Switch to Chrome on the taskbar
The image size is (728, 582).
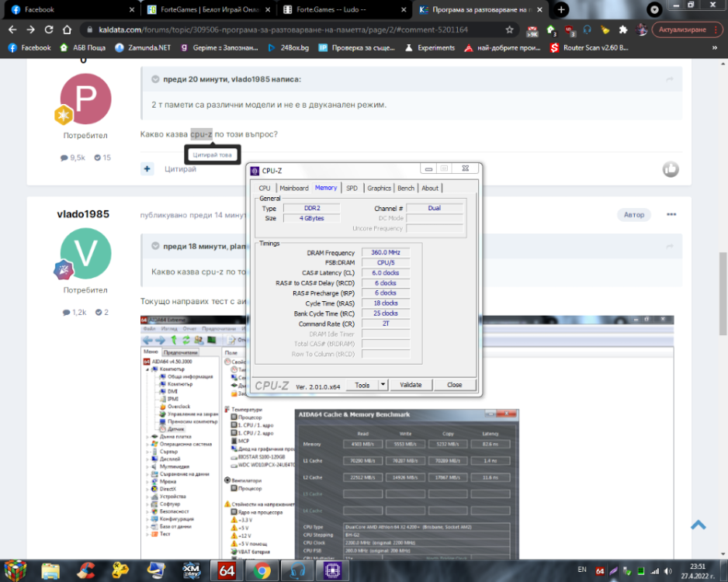pos(262,570)
